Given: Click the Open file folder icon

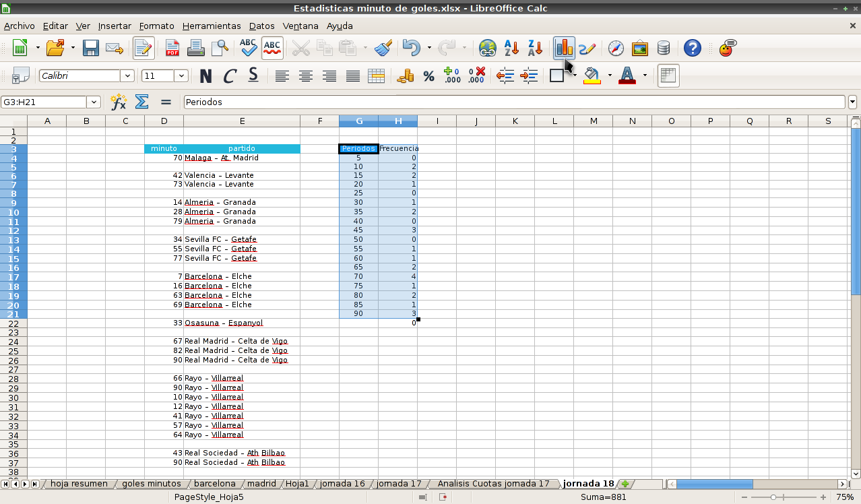Looking at the screenshot, I should (x=56, y=49).
